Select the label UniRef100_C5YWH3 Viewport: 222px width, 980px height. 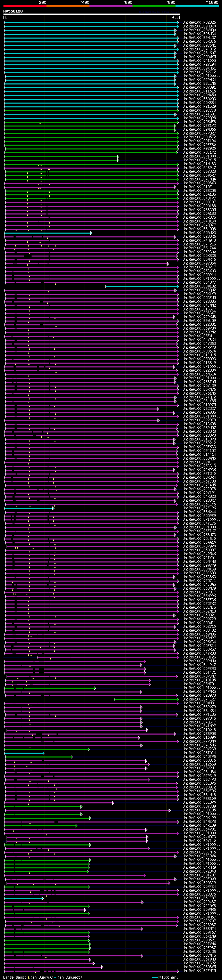coord(199,959)
